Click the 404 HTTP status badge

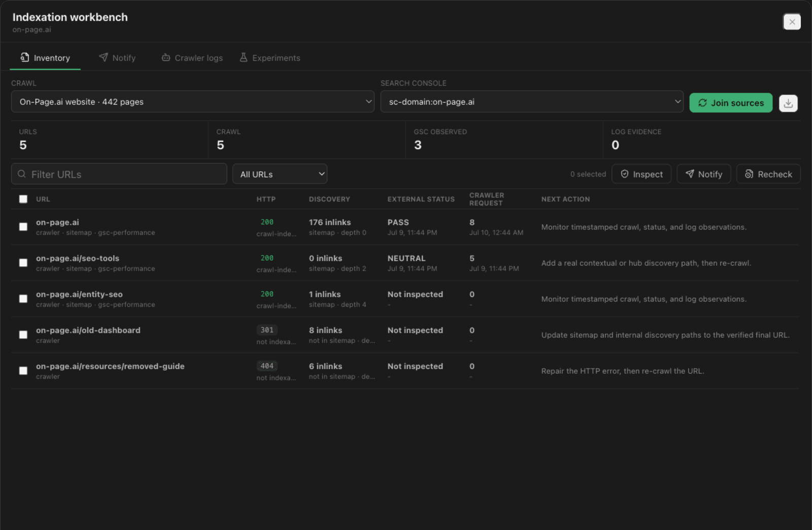[x=267, y=366]
